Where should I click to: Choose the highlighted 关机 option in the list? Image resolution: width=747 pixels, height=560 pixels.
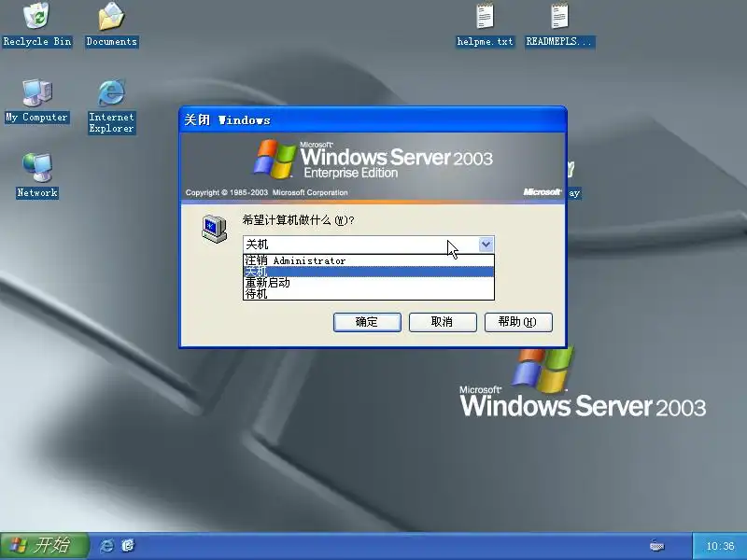pyautogui.click(x=368, y=272)
